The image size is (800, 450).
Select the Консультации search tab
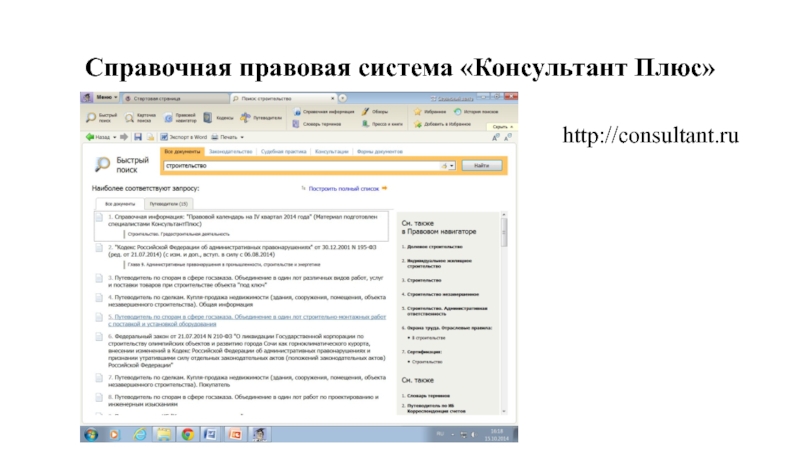pyautogui.click(x=332, y=152)
